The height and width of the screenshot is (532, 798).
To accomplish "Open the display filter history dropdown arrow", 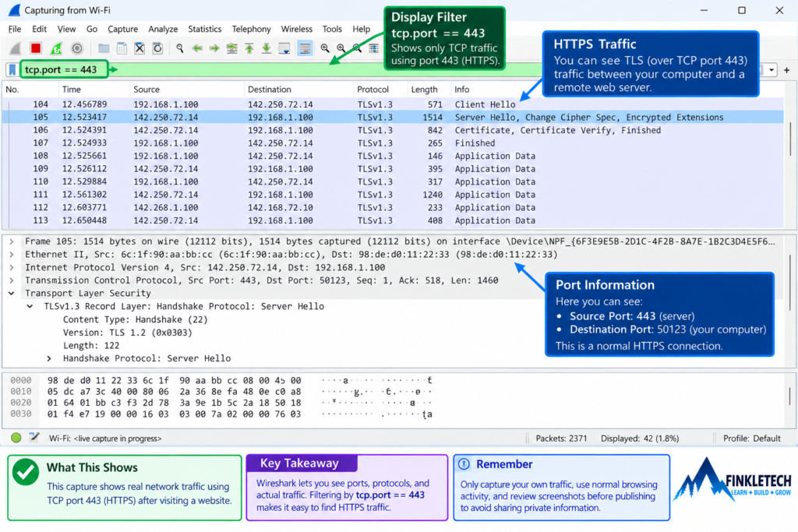I will [772, 70].
